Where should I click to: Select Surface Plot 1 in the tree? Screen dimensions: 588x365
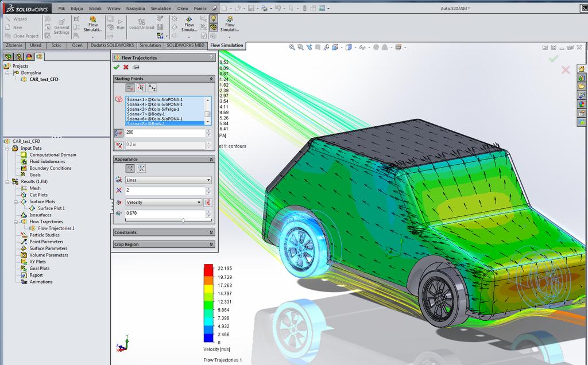coord(51,208)
